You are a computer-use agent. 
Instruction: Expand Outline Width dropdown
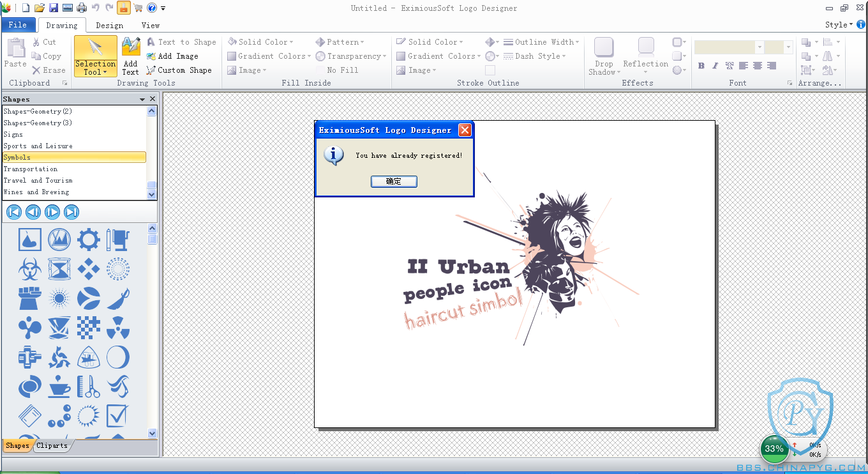[x=541, y=42]
